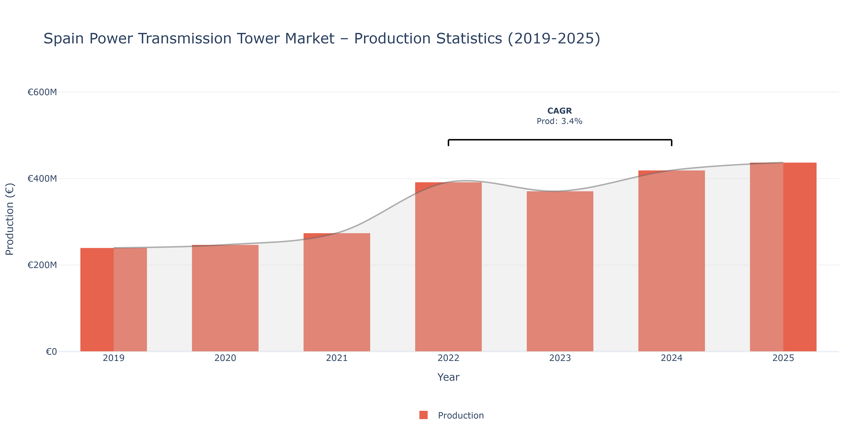This screenshot has height=434, width=868.
Task: Toggle the Production legend label
Action: coord(461,416)
